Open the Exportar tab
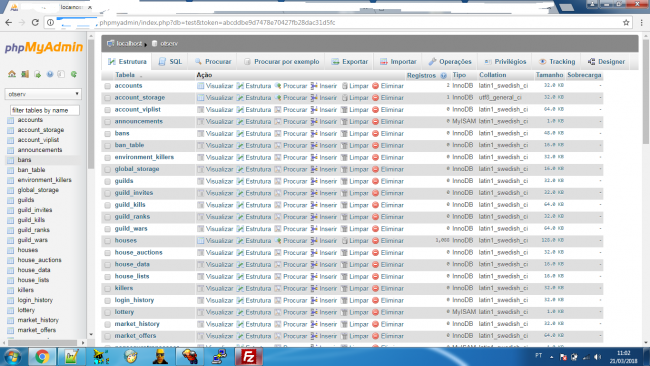Viewport: 650px width, 366px height. tap(349, 62)
